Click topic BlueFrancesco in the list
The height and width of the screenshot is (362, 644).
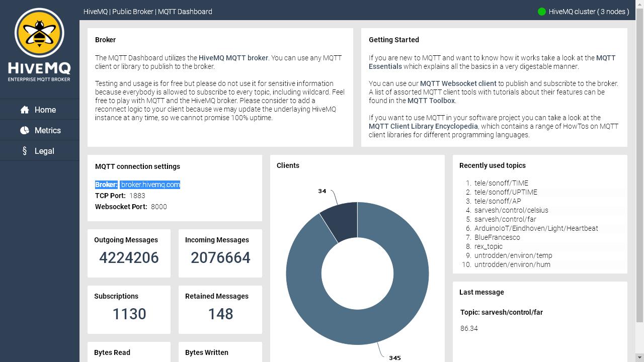pos(497,237)
